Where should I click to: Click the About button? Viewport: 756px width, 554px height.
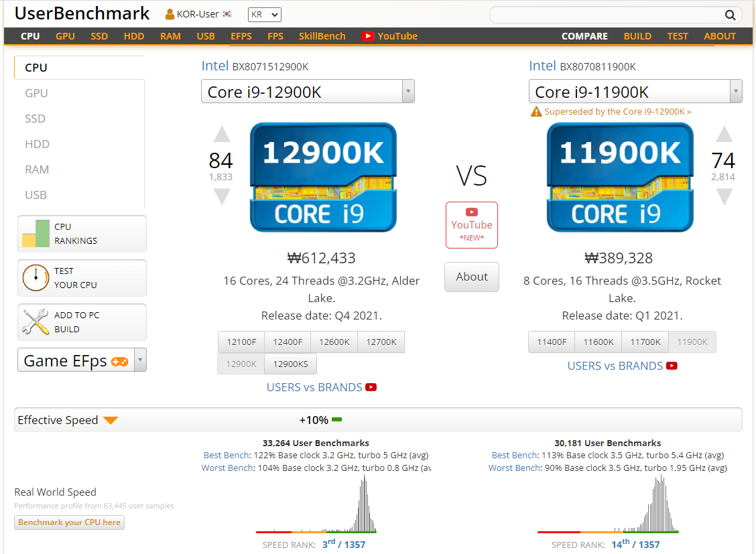472,277
